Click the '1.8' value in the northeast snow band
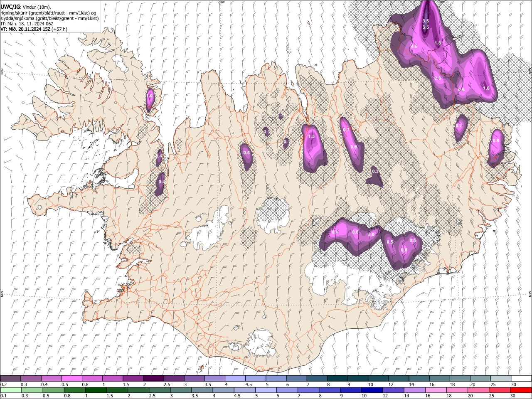This screenshot has width=532, height=399. point(438,43)
